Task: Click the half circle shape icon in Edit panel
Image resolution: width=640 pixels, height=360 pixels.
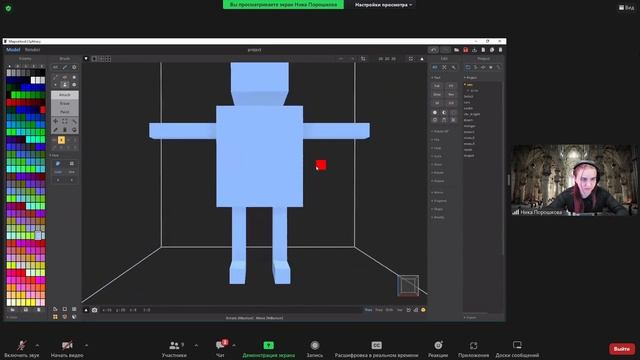Action: (444, 113)
